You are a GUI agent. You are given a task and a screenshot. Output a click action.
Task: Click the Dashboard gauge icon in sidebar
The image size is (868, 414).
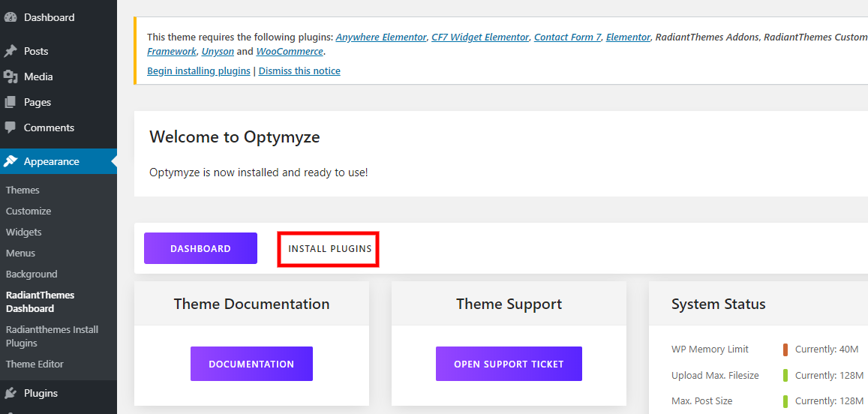[11, 17]
